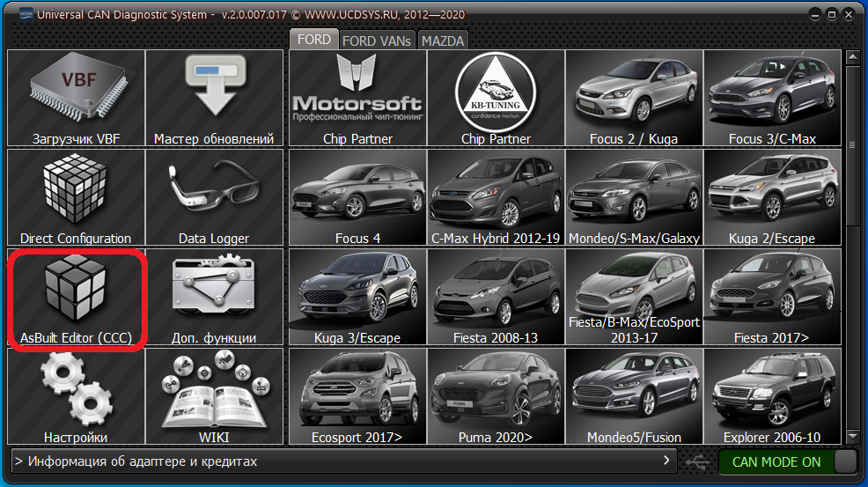Screen dimensions: 868x487
Task: Select Fiesta 2017> vehicle
Action: click(x=772, y=297)
